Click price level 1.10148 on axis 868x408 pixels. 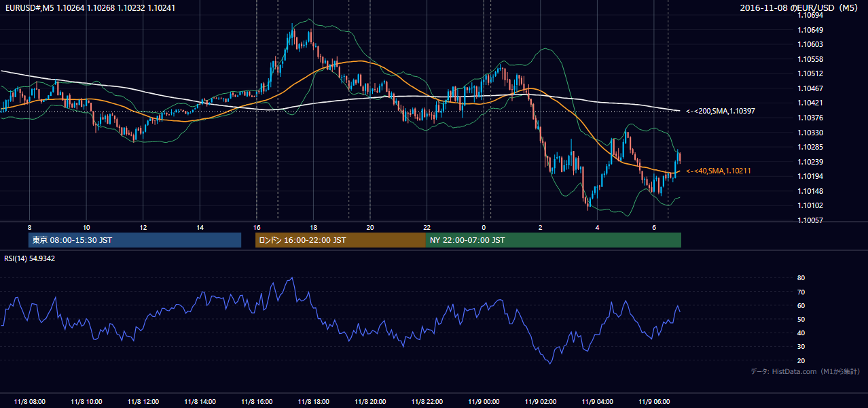810,191
